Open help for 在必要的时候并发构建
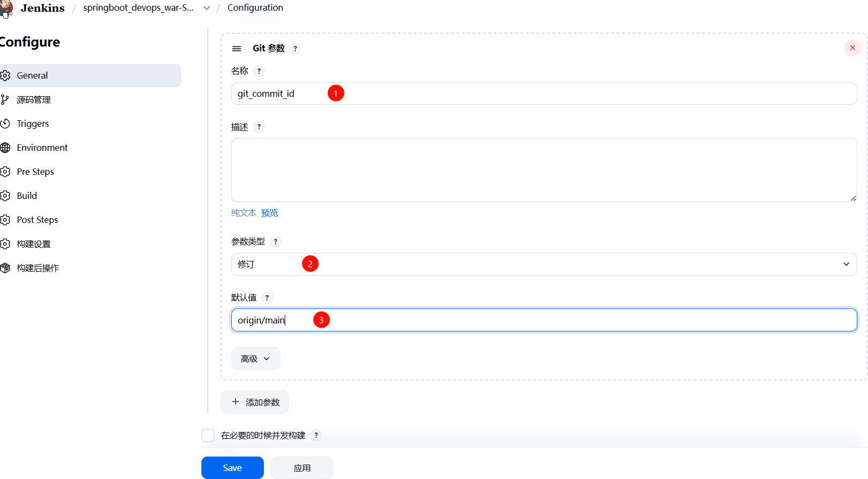The image size is (868, 479). [x=316, y=436]
